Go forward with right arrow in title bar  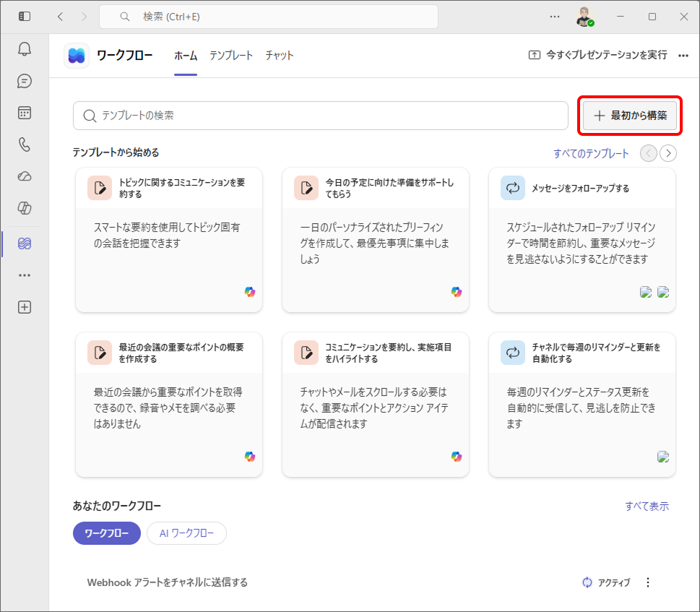pyautogui.click(x=84, y=17)
